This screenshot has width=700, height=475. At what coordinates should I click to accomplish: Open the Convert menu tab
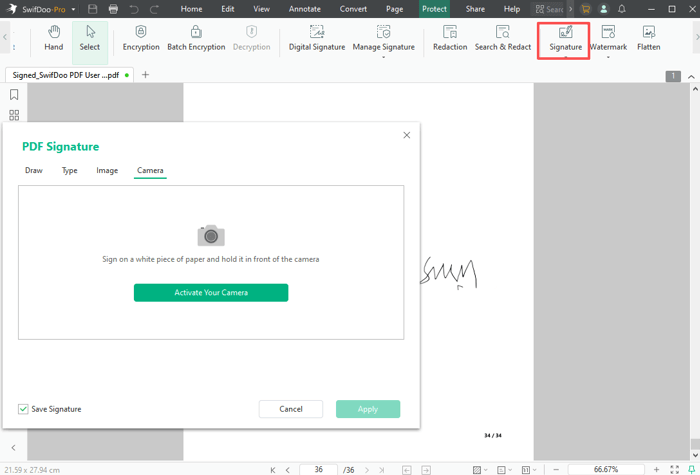click(x=353, y=9)
